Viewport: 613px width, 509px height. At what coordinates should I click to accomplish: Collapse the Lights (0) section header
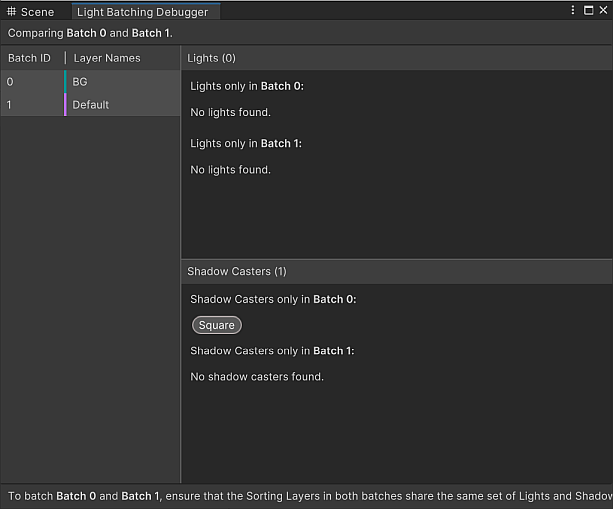tap(212, 58)
